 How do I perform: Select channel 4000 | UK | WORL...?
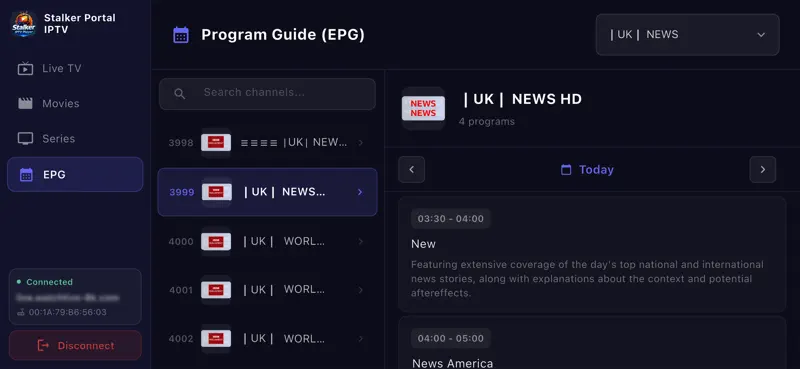click(x=267, y=241)
